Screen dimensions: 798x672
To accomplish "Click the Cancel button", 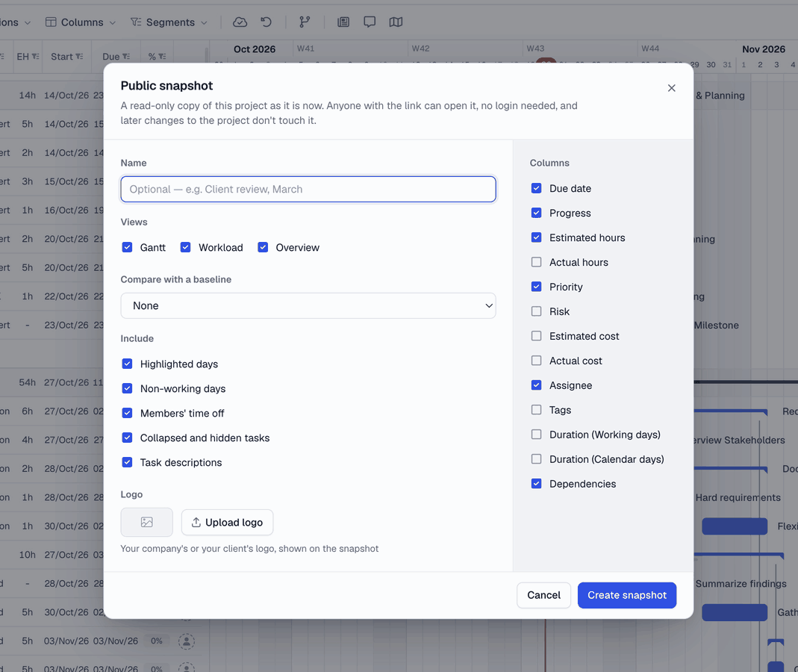I will pyautogui.click(x=543, y=595).
